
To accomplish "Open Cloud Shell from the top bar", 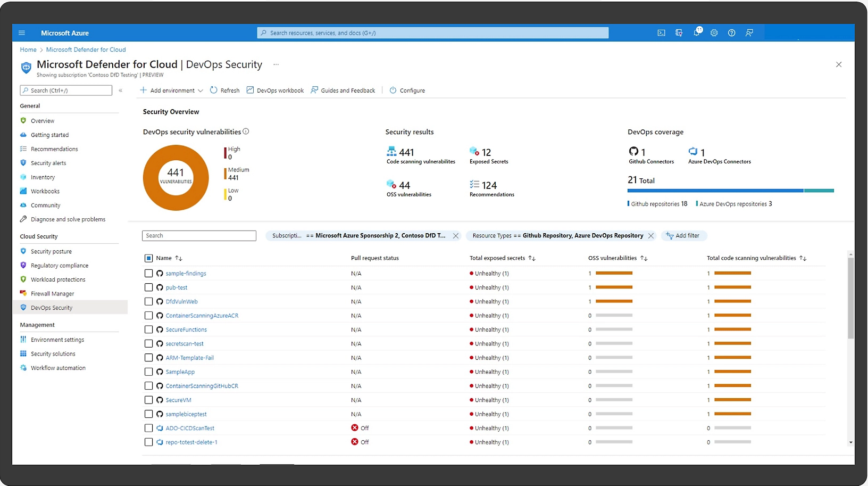I will [661, 33].
